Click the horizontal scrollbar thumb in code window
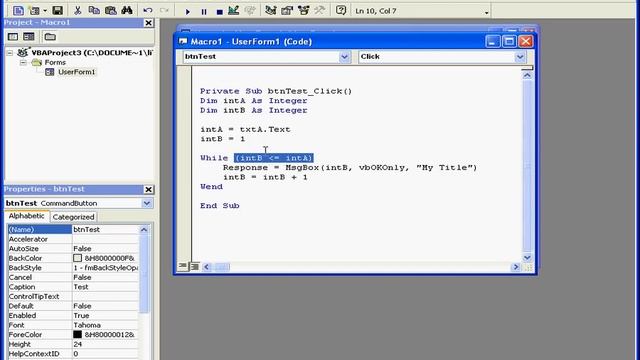Image resolution: width=640 pixels, height=360 pixels. coord(222,267)
